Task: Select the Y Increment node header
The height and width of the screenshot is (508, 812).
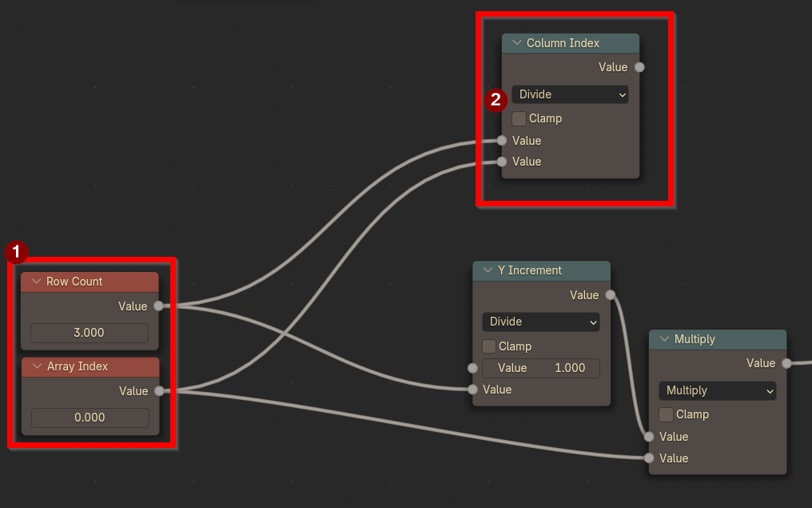Action: [x=542, y=270]
